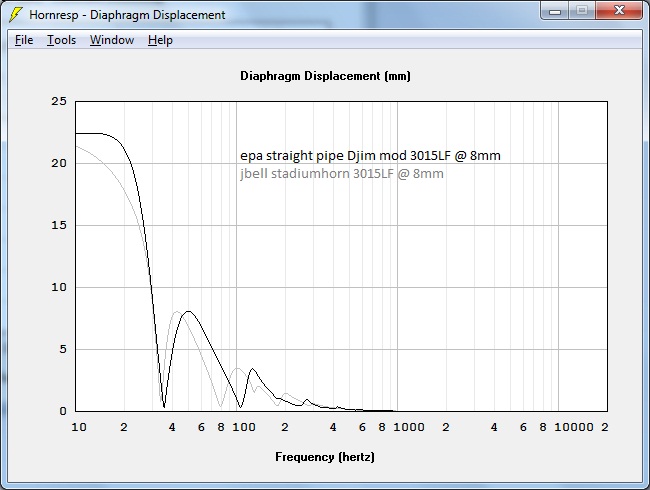Close the Diaphragm Displacement window
The image size is (650, 490).
619,11
